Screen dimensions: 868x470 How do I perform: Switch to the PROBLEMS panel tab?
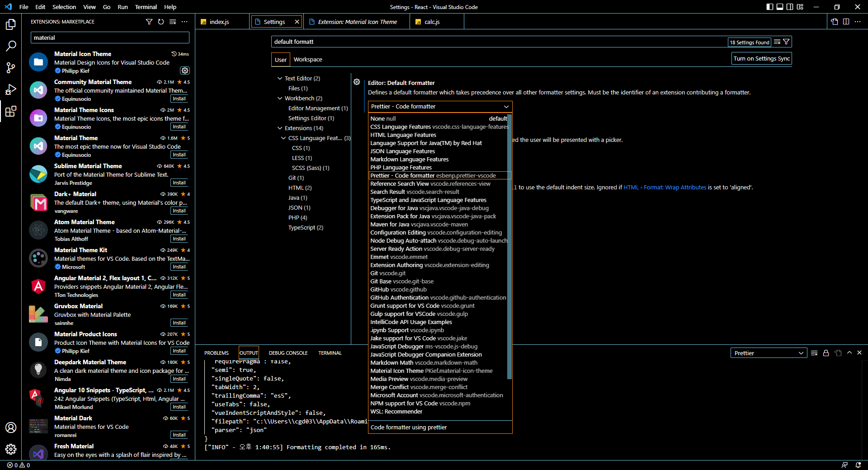[x=217, y=353]
